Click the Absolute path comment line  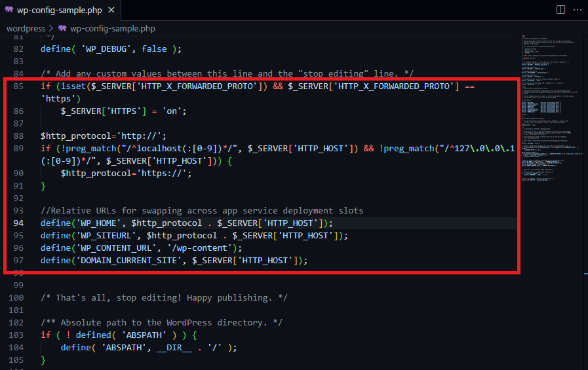pos(161,322)
